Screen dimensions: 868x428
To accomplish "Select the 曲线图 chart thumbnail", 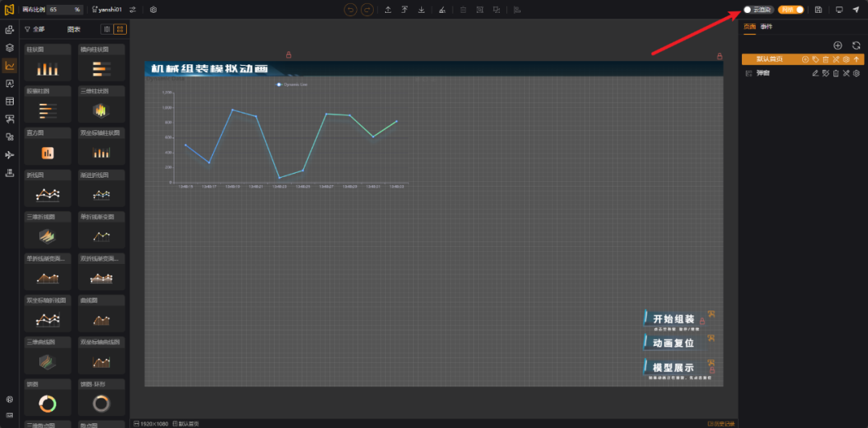I will tap(101, 314).
